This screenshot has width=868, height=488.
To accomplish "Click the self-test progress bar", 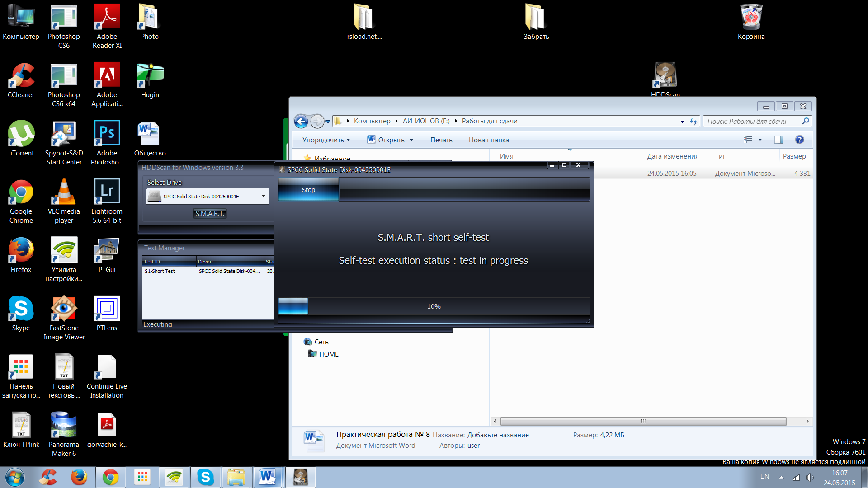I will (x=434, y=306).
